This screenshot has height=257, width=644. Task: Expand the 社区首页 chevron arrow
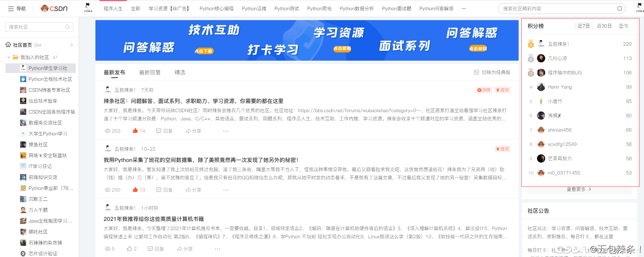(x=72, y=45)
